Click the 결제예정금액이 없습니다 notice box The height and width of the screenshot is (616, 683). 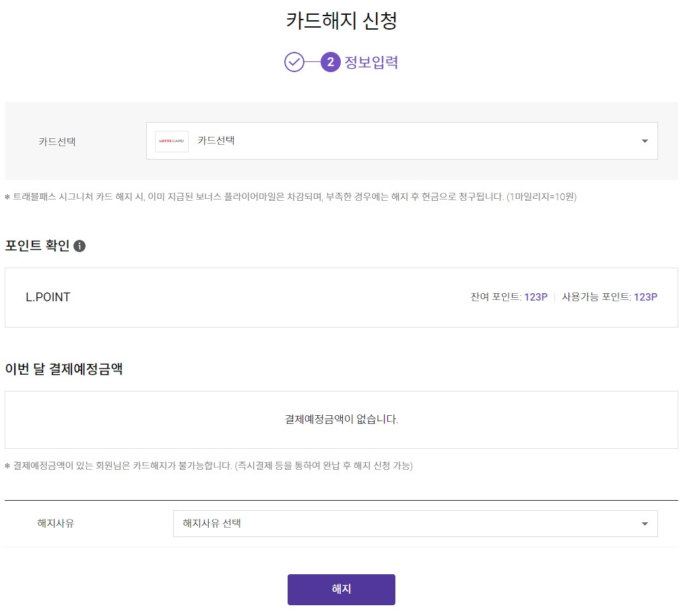click(341, 419)
